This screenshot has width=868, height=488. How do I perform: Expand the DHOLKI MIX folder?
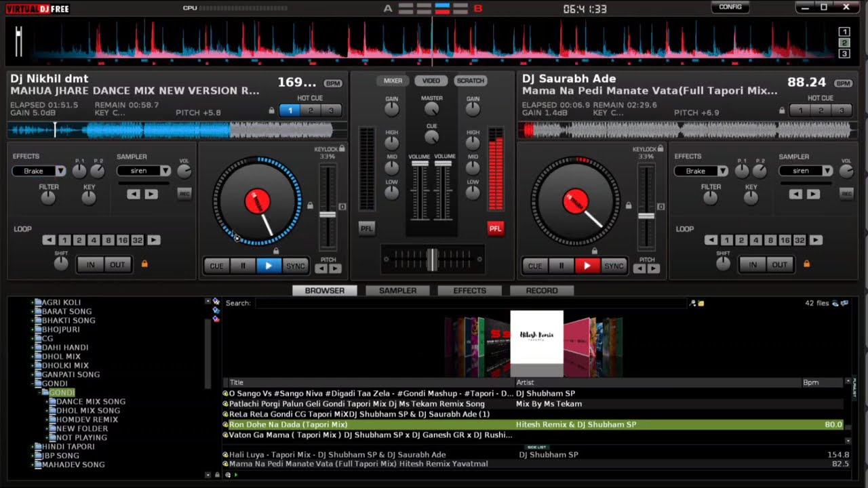tap(34, 365)
